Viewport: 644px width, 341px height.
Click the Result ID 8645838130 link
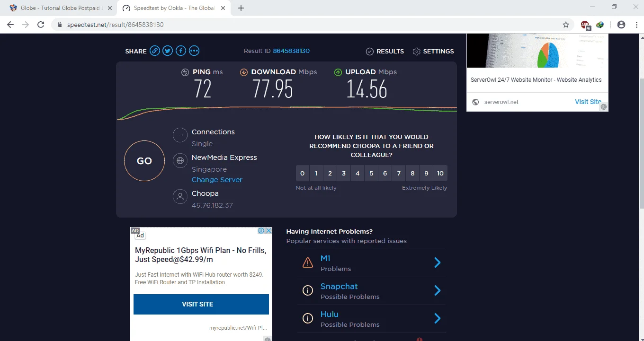coord(291,51)
